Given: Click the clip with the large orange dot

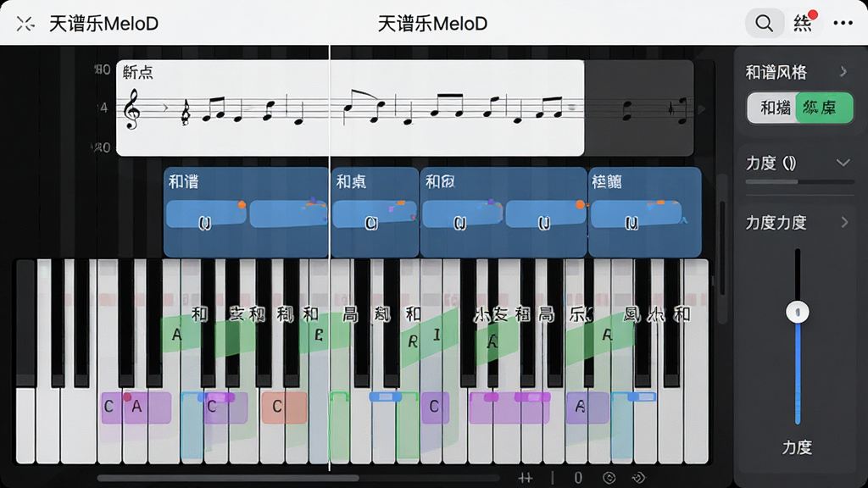Looking at the screenshot, I should click(x=545, y=213).
